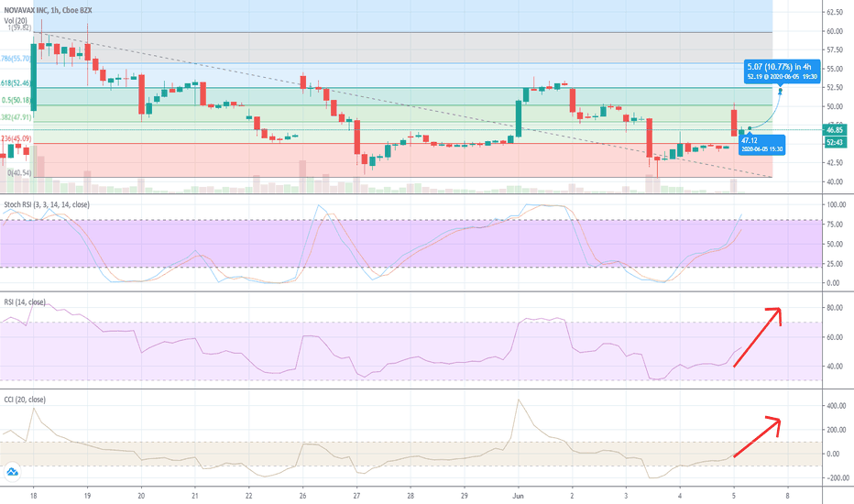Click date 27 on the time axis

(x=356, y=496)
